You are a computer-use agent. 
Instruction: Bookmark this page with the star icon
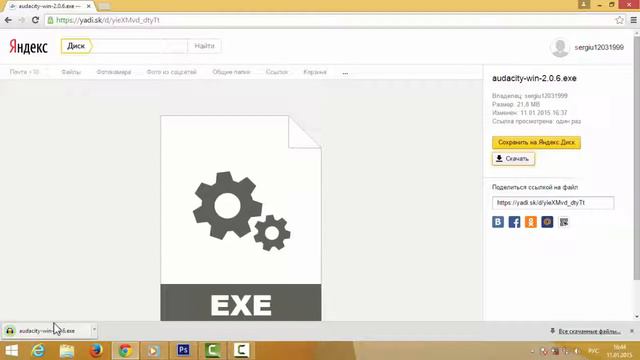pos(619,20)
